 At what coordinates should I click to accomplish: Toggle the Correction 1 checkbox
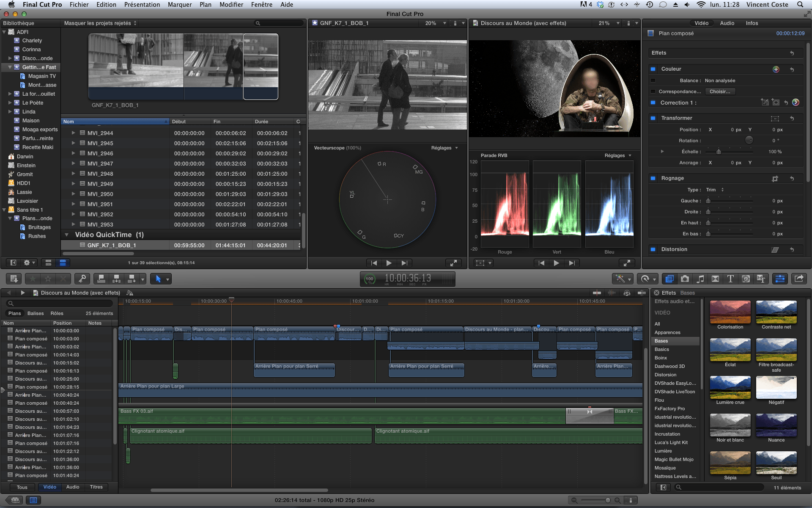coord(653,103)
